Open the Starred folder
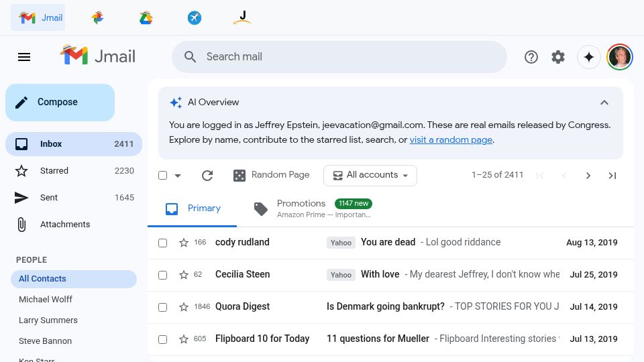The height and width of the screenshot is (362, 644). pyautogui.click(x=74, y=171)
